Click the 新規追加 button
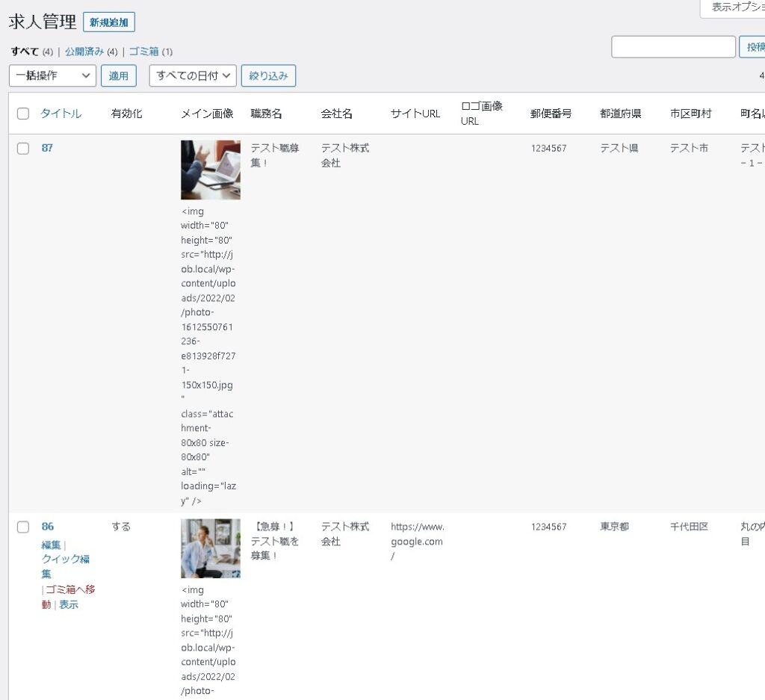This screenshot has width=765, height=700. (109, 22)
